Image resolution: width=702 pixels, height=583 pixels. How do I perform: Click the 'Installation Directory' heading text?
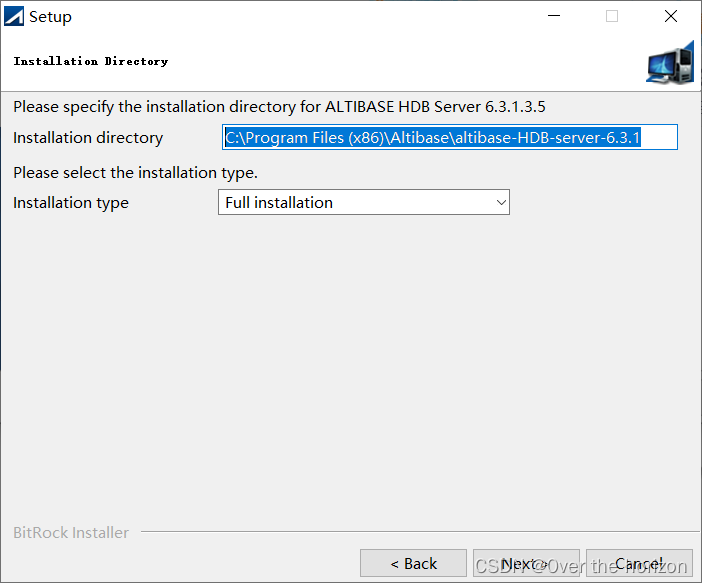pos(91,61)
